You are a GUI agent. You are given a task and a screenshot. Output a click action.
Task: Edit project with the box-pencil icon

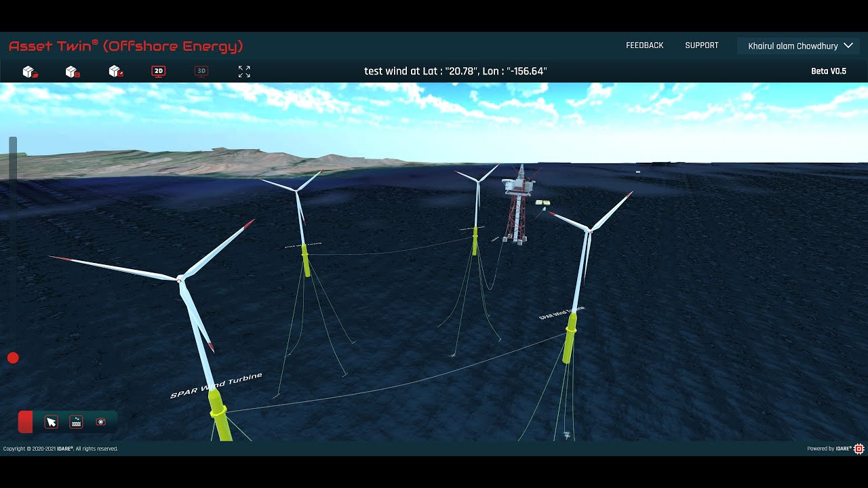click(x=116, y=71)
